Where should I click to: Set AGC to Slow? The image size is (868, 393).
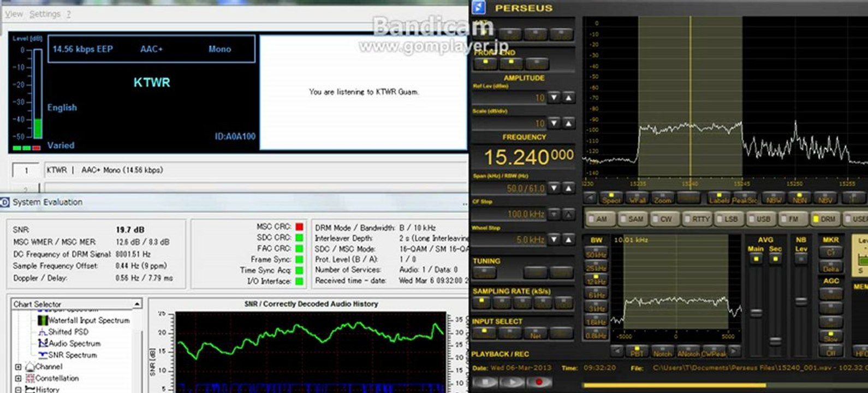point(830,337)
